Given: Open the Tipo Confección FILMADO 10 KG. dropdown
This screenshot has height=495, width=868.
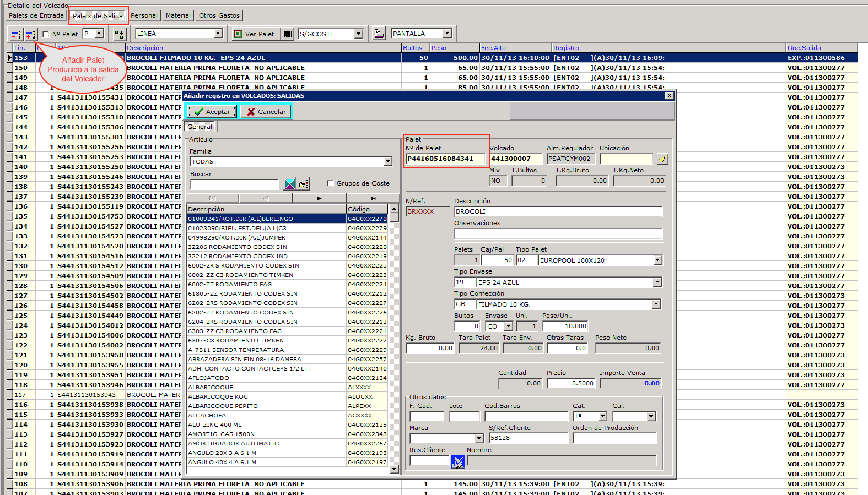Looking at the screenshot, I should [656, 304].
